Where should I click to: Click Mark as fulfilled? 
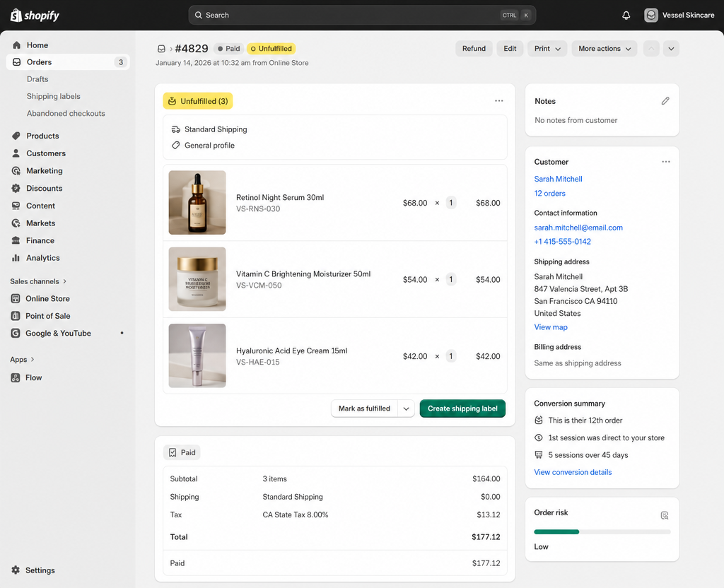tap(364, 408)
